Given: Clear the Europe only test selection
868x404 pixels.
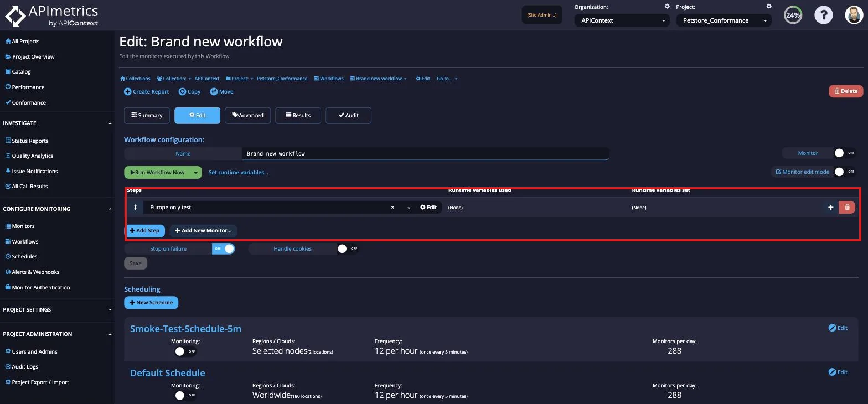Looking at the screenshot, I should pos(392,207).
